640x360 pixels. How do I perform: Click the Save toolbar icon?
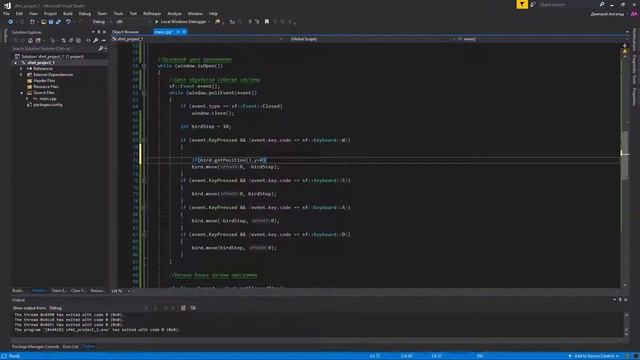[51, 22]
